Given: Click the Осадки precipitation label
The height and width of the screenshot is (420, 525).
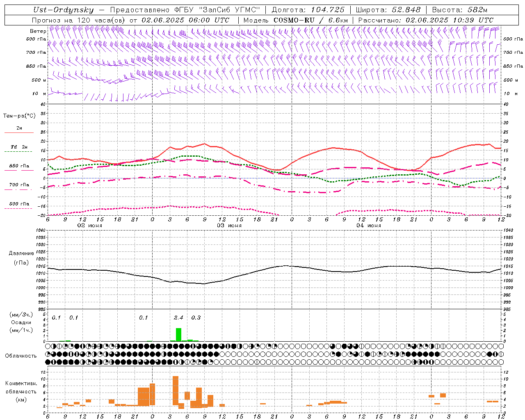Looking at the screenshot, I should pos(21,322).
